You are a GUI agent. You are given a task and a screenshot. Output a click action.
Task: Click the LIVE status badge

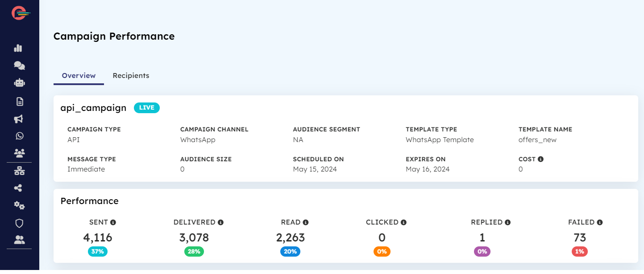tap(146, 108)
